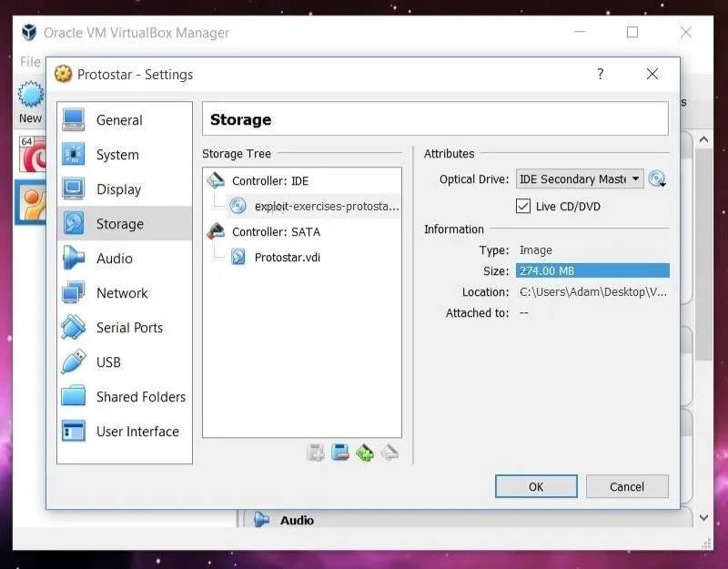Select Protostar.vdi hard disk entry

[288, 258]
